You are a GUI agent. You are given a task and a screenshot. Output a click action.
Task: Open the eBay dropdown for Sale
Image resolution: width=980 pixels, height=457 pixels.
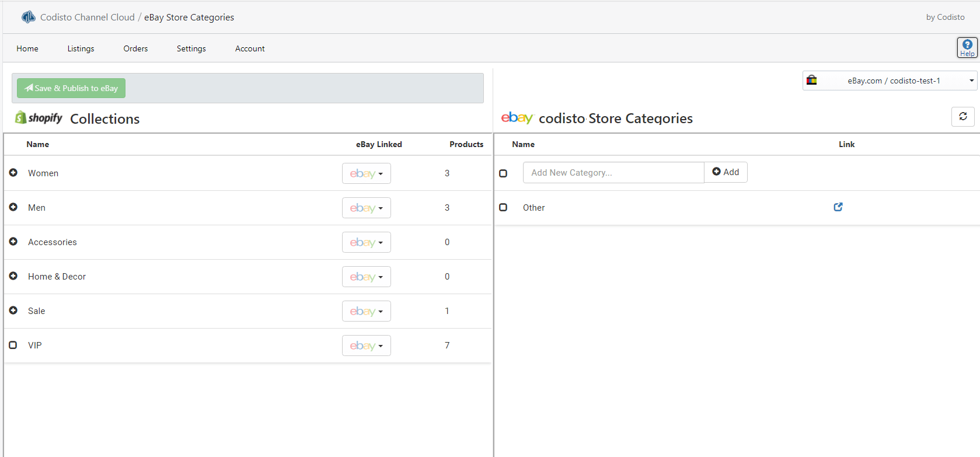point(367,311)
